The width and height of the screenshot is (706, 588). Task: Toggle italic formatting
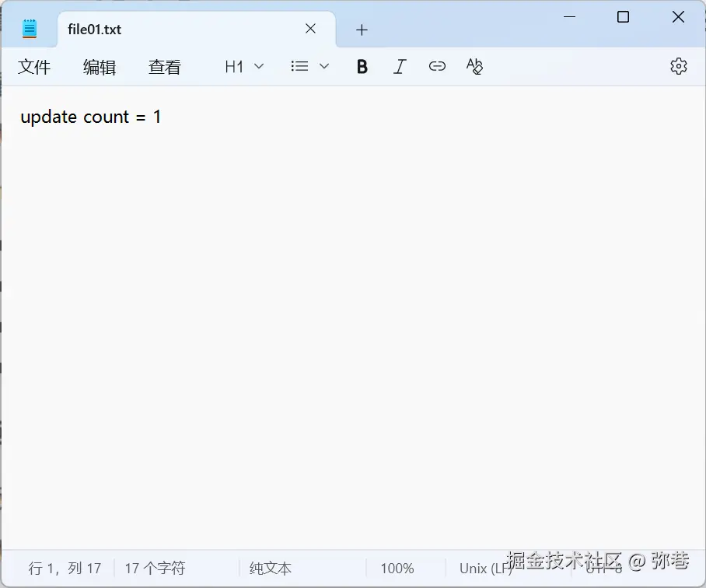pyautogui.click(x=400, y=67)
